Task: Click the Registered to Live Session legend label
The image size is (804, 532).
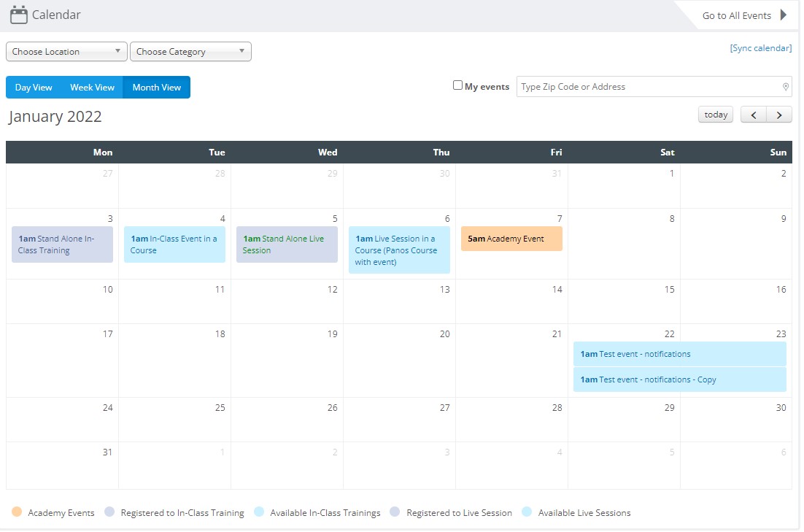Action: (459, 513)
